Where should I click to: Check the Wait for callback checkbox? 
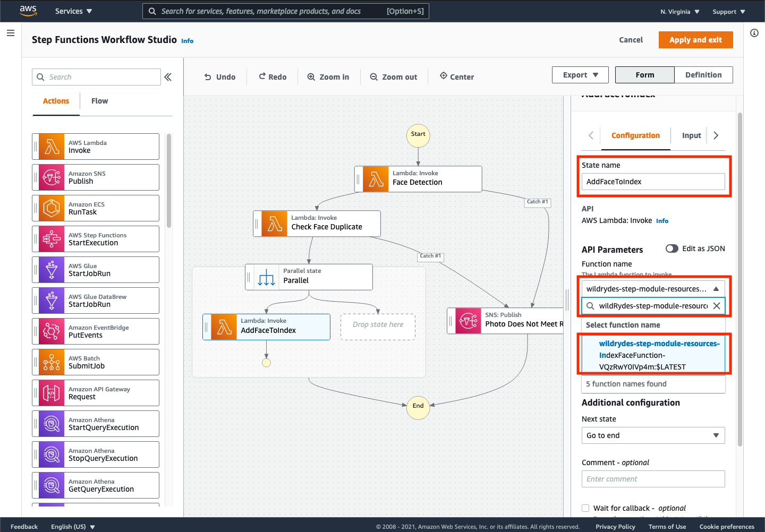(585, 508)
